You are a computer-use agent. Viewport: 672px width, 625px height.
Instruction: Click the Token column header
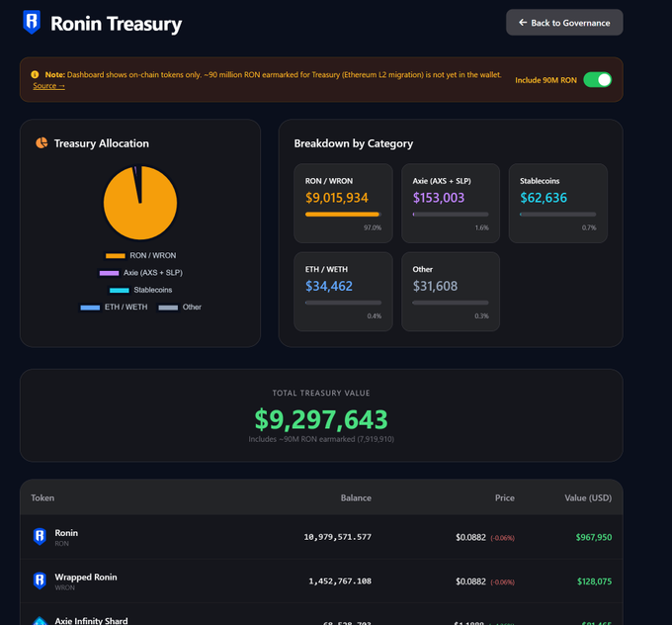coord(42,498)
